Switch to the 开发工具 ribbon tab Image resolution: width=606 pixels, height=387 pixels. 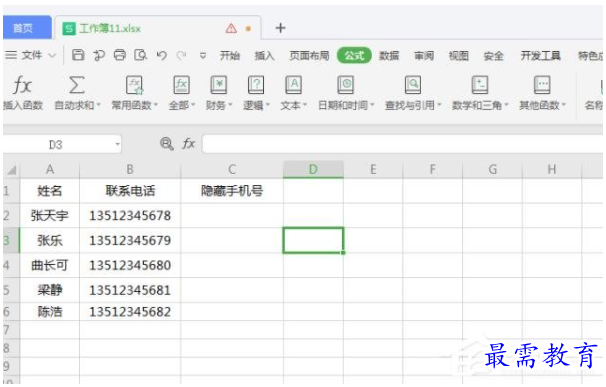pyautogui.click(x=540, y=56)
